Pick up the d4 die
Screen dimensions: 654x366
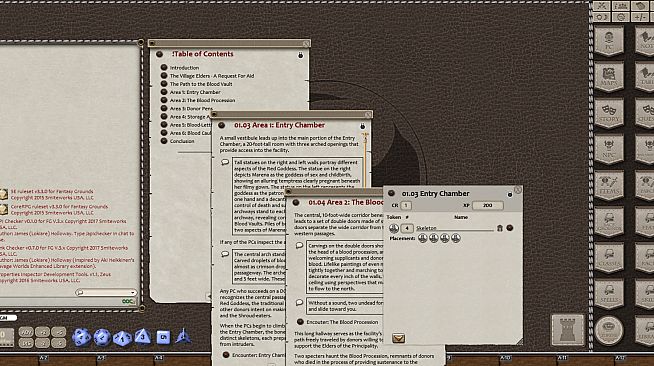tap(183, 336)
